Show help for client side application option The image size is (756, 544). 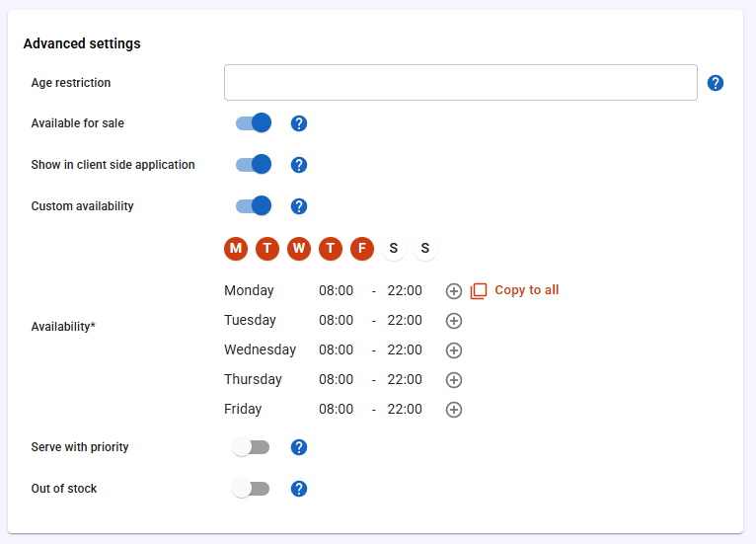point(299,165)
